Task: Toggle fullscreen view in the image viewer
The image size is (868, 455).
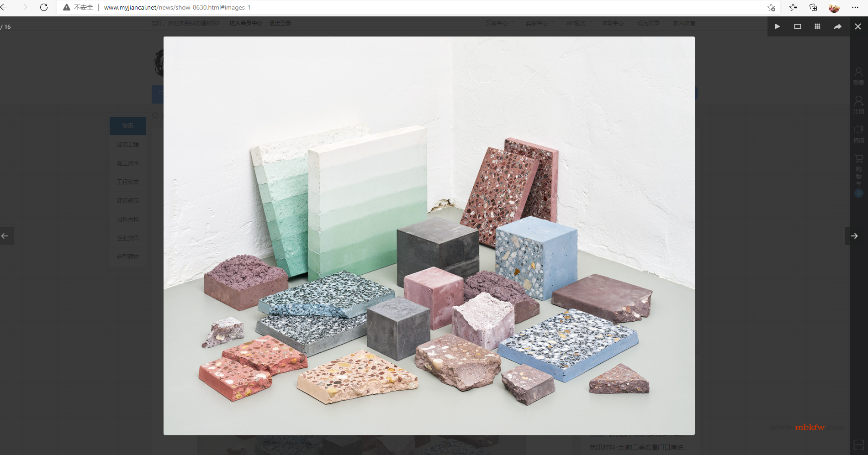Action: click(797, 26)
